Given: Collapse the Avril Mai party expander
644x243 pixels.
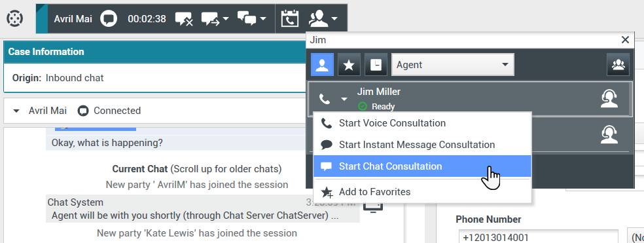Looking at the screenshot, I should [x=16, y=111].
